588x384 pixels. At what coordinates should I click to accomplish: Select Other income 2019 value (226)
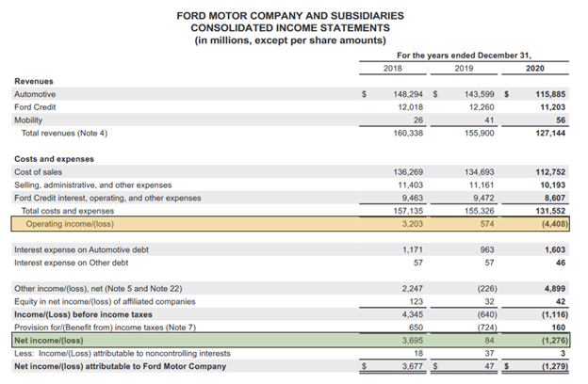click(x=487, y=289)
